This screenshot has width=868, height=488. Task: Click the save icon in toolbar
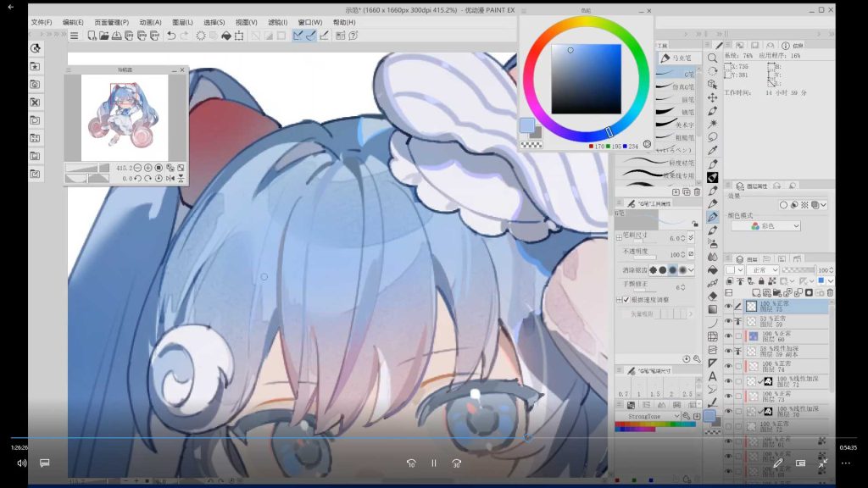tap(117, 36)
